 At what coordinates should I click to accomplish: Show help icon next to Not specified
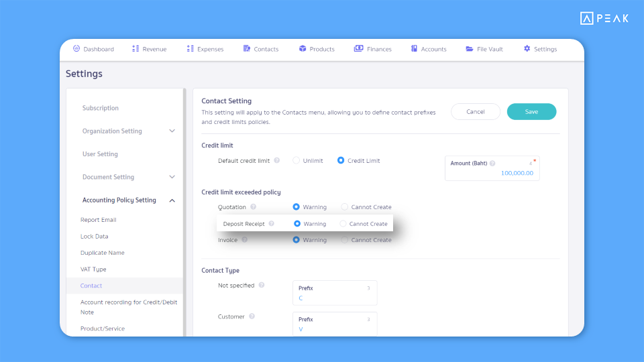262,286
